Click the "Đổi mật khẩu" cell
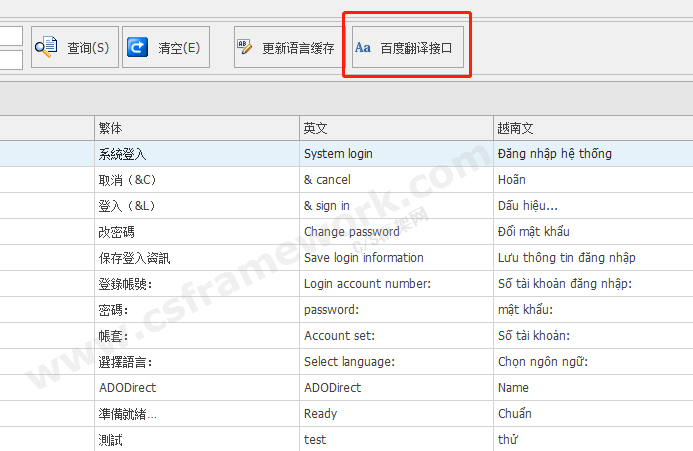The width and height of the screenshot is (693, 451). (534, 232)
